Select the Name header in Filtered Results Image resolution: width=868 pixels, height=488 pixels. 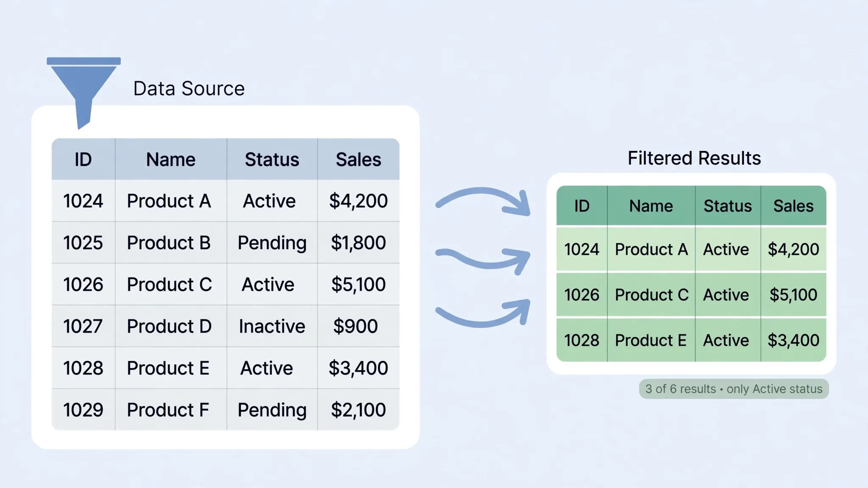point(651,206)
